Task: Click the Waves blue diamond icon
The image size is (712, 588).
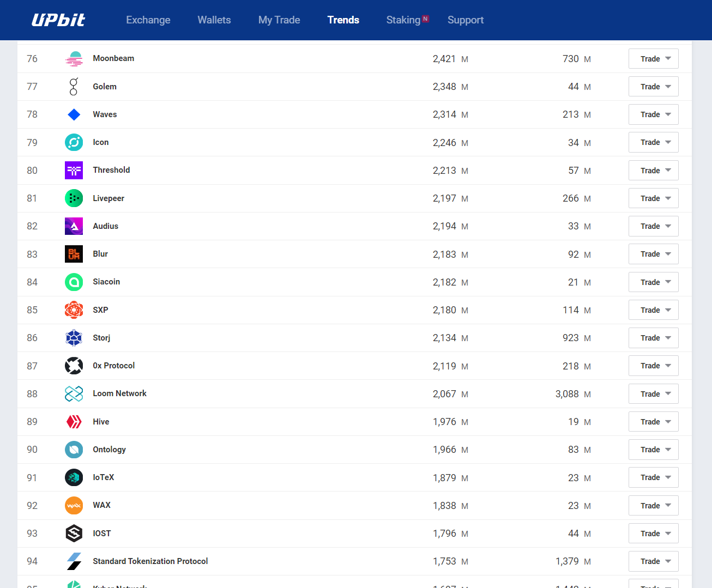Action: pyautogui.click(x=74, y=114)
